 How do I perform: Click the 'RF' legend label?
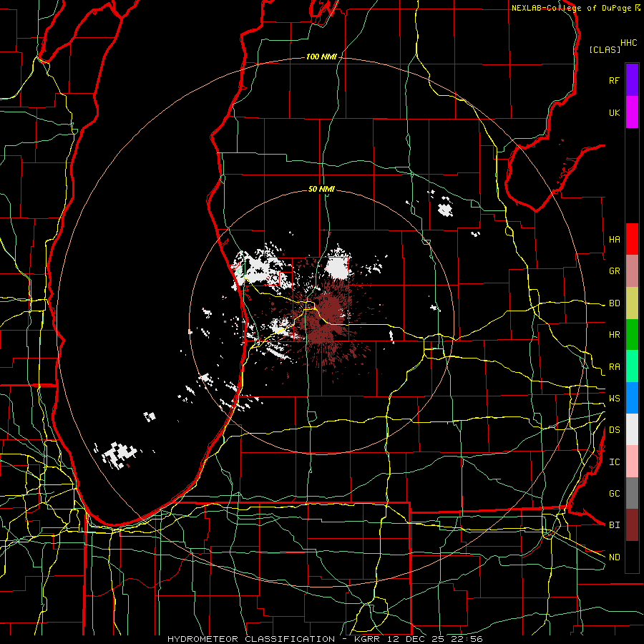click(x=614, y=80)
